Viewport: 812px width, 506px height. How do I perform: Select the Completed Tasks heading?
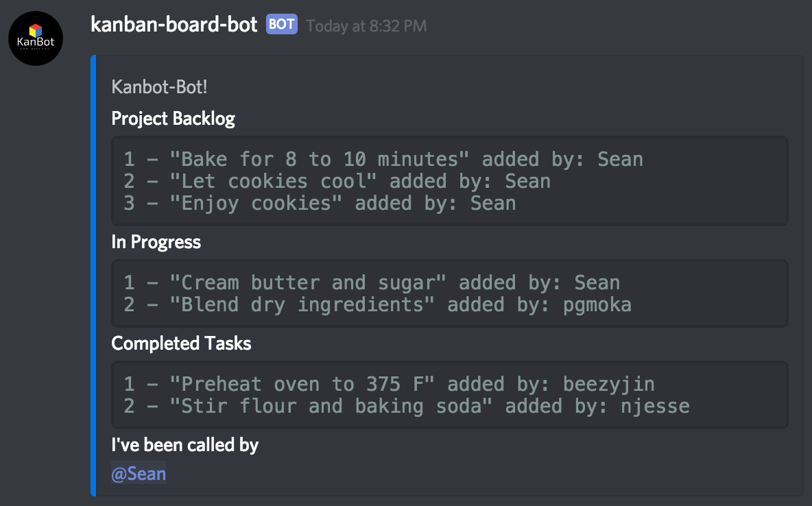coord(181,344)
